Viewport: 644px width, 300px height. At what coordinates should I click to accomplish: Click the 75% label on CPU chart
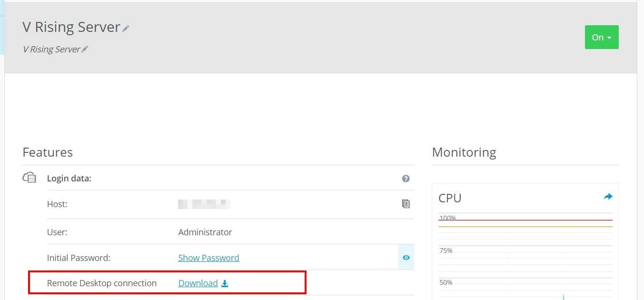[x=446, y=250]
